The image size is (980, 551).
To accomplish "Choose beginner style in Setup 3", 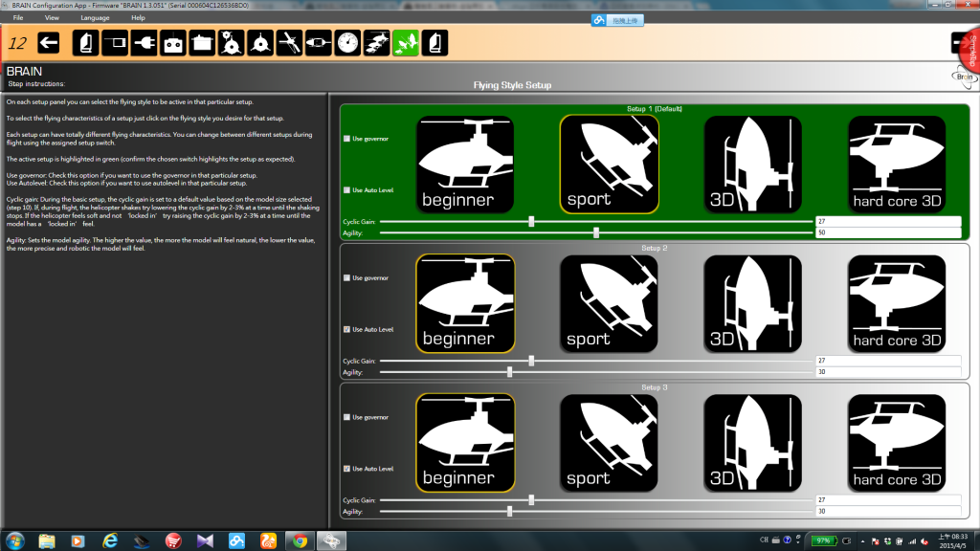I will click(465, 443).
